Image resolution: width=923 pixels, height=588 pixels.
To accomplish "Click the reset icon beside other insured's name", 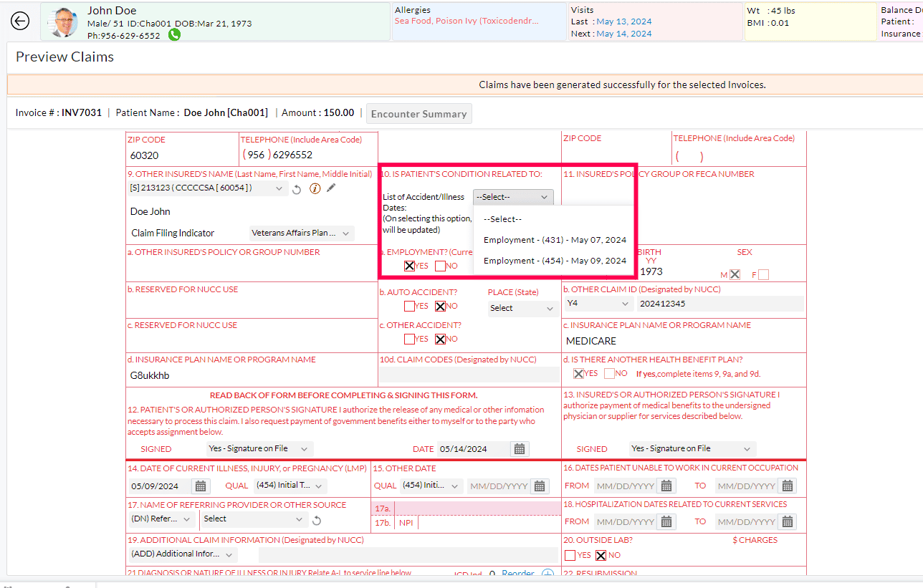I will (297, 188).
